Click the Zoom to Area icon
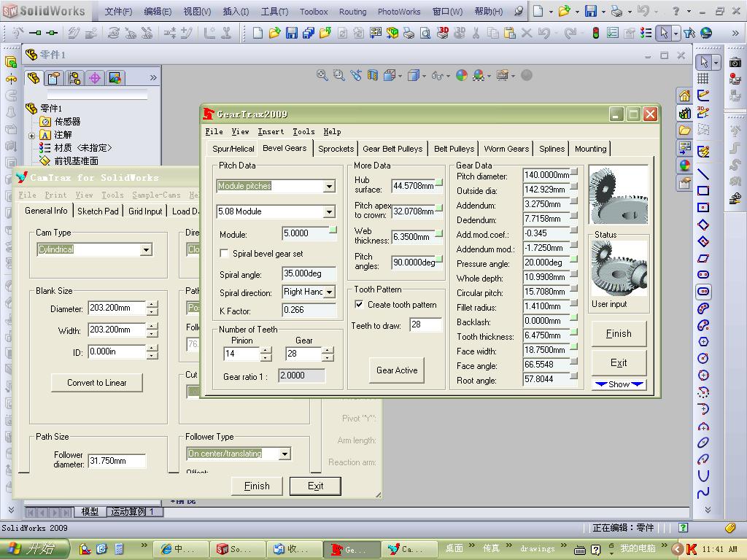Image resolution: width=747 pixels, height=560 pixels. [x=338, y=75]
